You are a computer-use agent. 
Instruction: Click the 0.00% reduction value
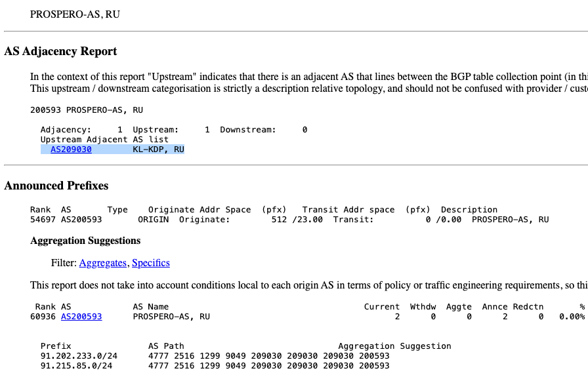[x=571, y=317]
